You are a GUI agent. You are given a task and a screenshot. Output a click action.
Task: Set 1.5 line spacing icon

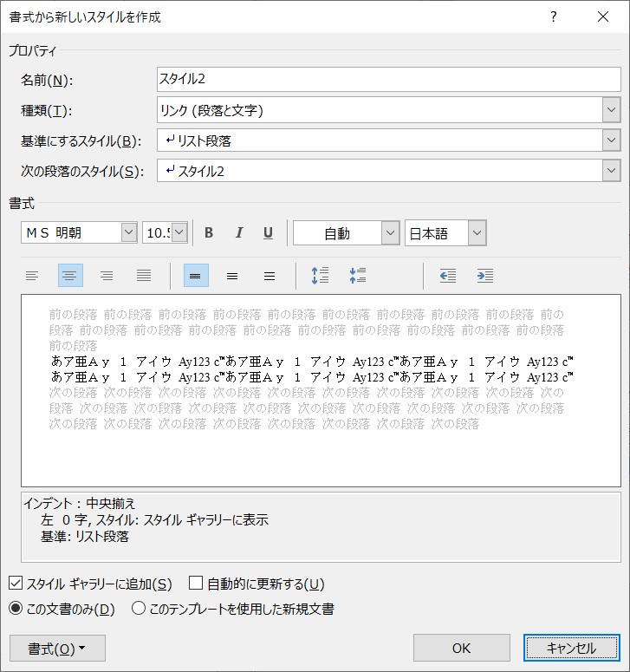(x=232, y=275)
